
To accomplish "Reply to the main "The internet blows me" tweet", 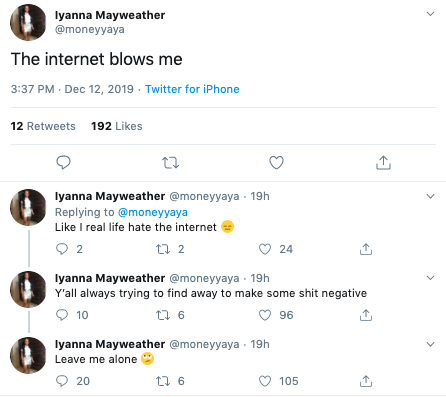I will pyautogui.click(x=63, y=163).
